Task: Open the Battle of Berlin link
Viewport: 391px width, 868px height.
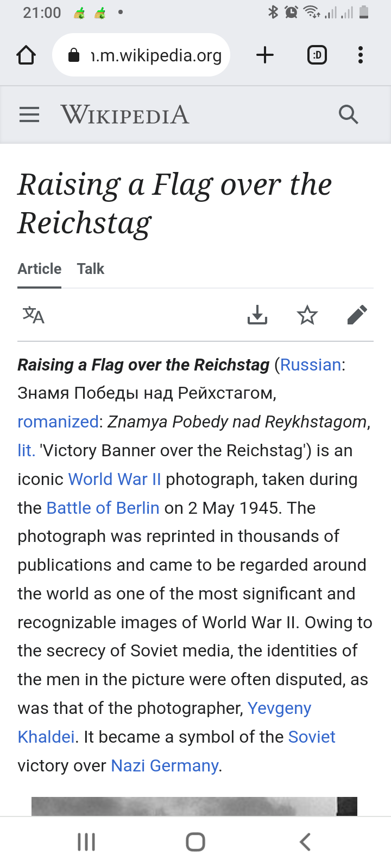Action: pyautogui.click(x=103, y=508)
